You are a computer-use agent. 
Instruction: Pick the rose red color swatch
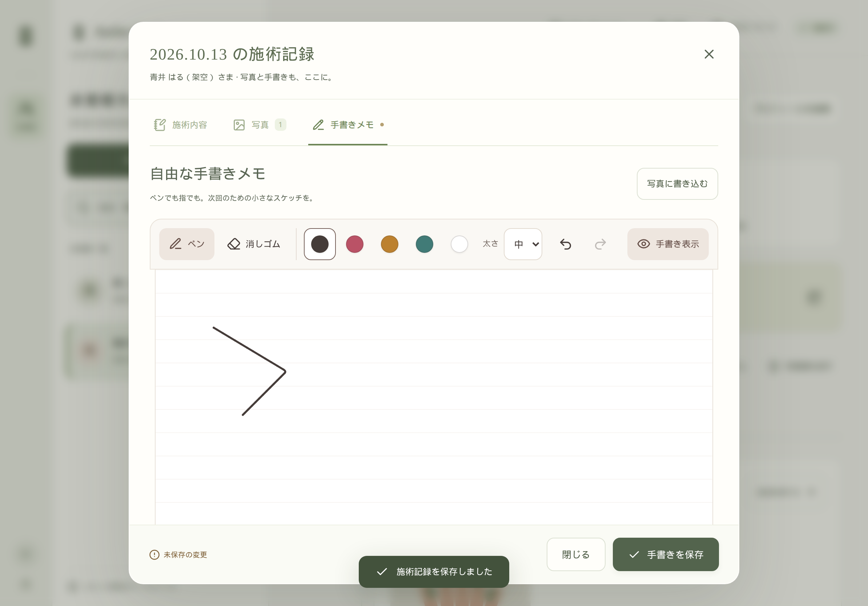[355, 244]
